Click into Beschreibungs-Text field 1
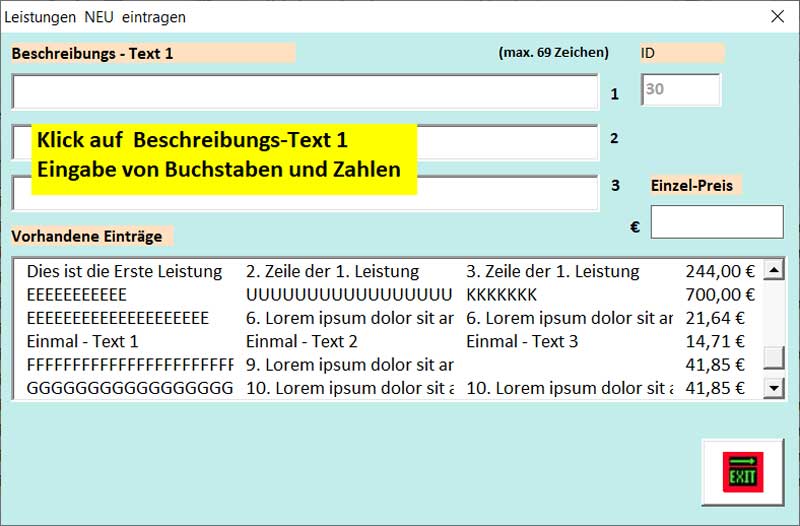Screen dimensions: 800x526 305,92
